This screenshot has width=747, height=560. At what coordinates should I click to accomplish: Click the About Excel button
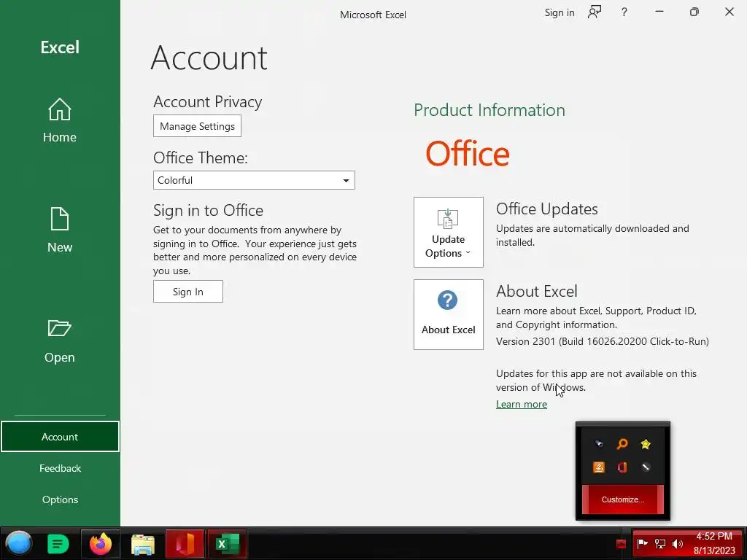coord(449,315)
